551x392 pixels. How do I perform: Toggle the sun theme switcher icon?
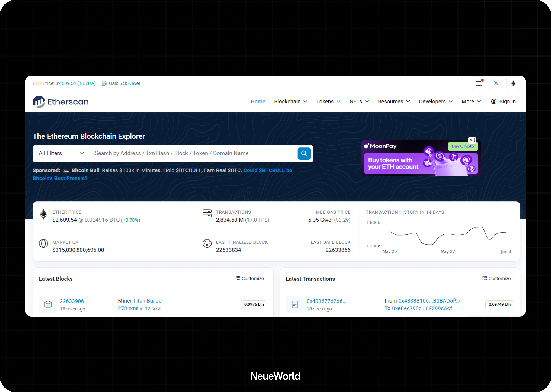click(496, 83)
